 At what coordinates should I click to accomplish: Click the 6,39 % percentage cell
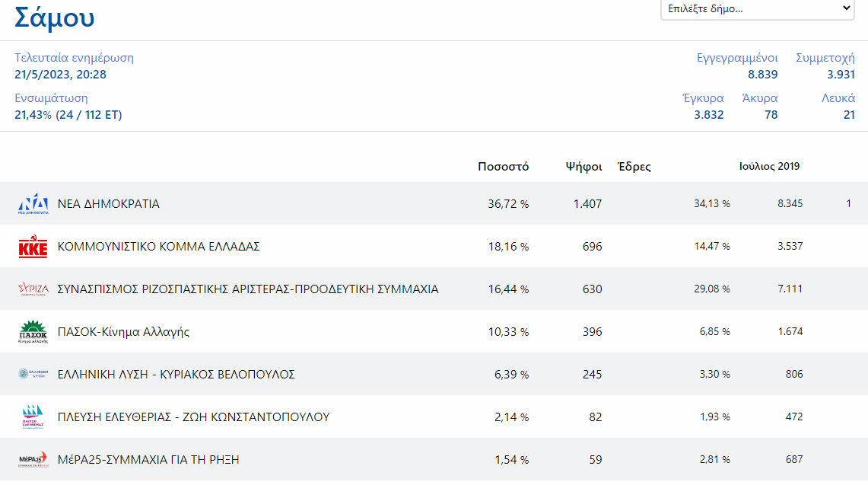point(511,375)
